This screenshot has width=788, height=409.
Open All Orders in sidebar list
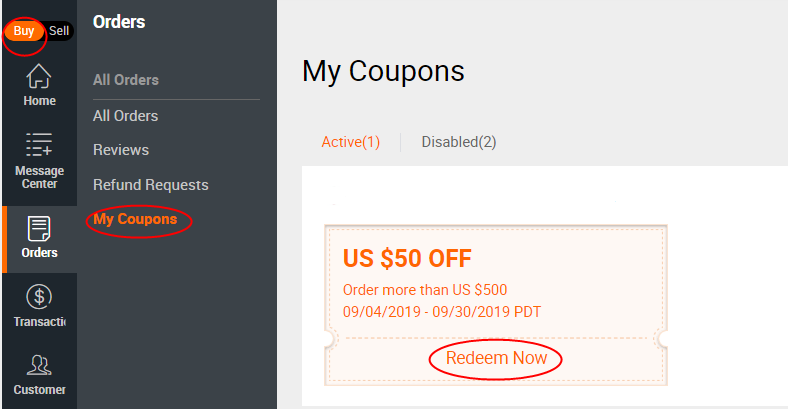pyautogui.click(x=125, y=116)
